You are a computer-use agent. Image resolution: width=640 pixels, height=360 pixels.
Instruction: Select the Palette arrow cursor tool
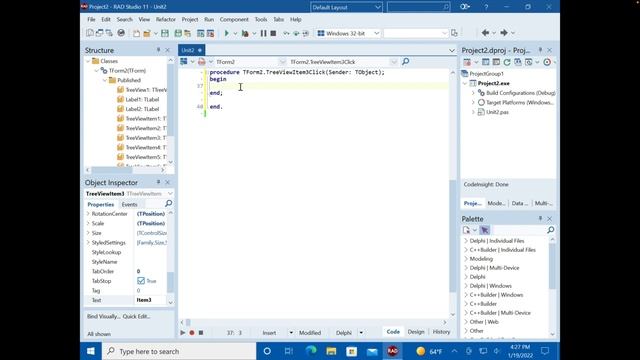pos(484,230)
